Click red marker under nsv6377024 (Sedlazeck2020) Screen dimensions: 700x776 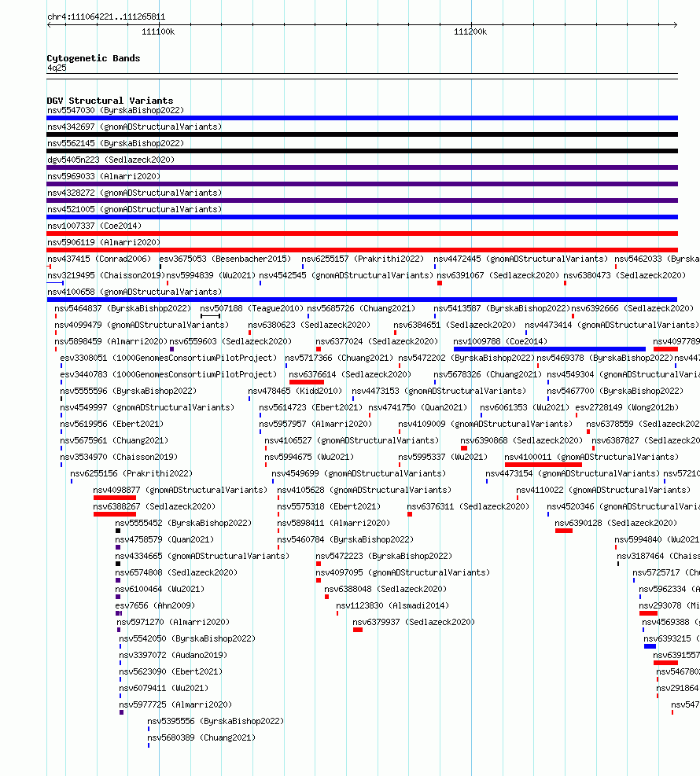click(319, 349)
